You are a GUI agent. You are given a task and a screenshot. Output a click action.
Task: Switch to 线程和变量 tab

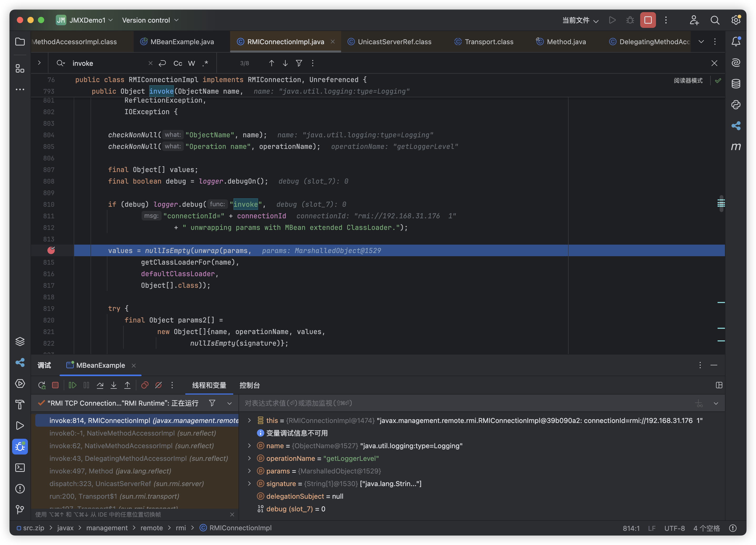pos(209,385)
